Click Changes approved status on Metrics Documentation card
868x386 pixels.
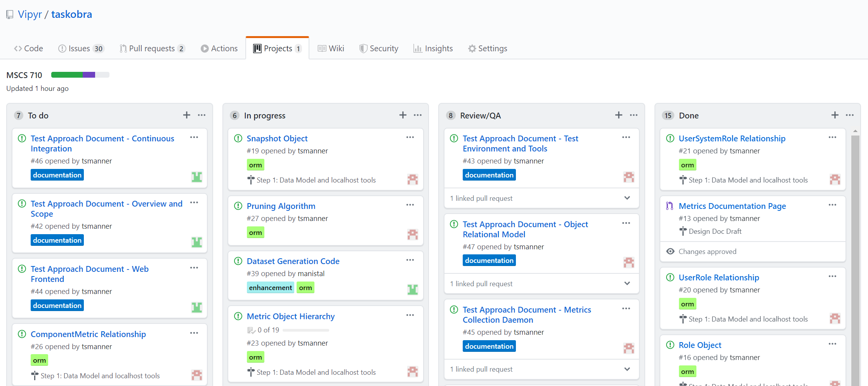(x=707, y=251)
